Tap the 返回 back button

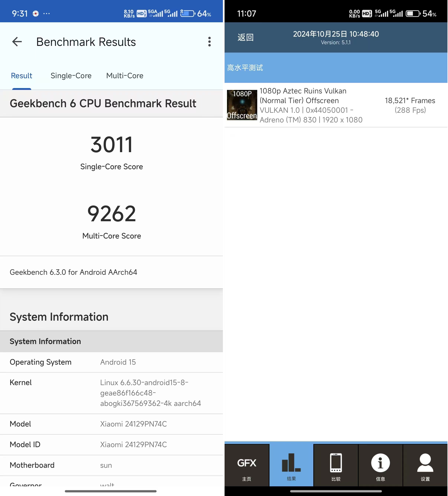tap(245, 37)
